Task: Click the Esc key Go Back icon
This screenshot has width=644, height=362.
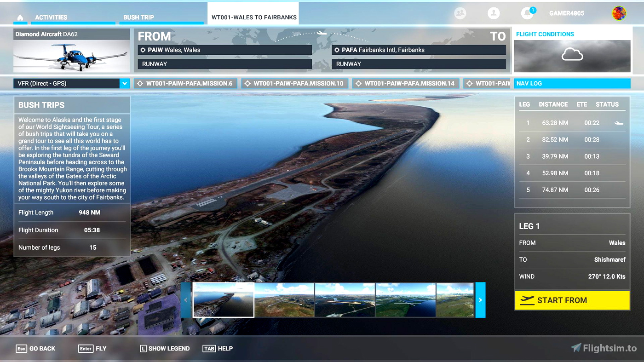Action: coord(21,349)
